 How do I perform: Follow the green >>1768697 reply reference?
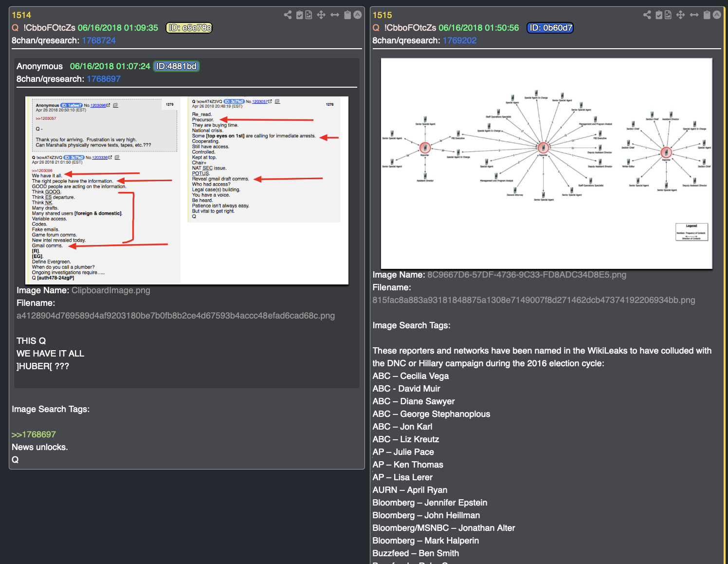(34, 434)
